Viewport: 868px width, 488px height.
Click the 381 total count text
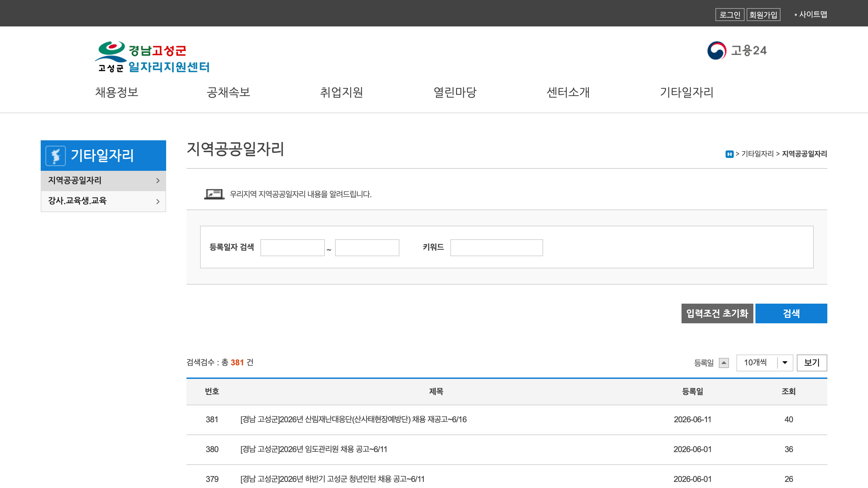click(237, 363)
